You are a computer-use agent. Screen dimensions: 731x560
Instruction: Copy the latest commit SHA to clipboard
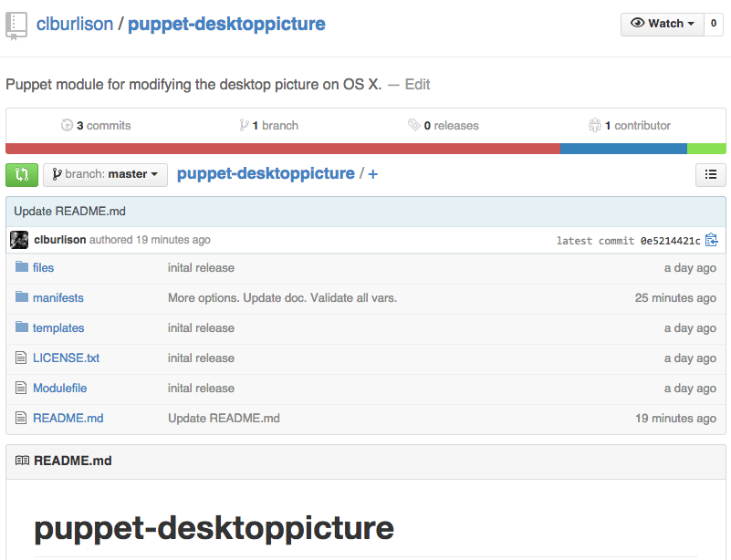[712, 240]
